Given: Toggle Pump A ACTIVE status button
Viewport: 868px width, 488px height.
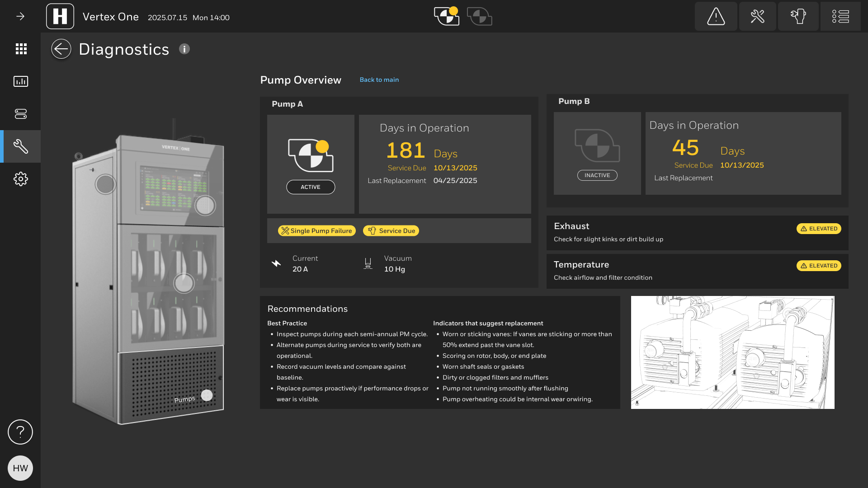Looking at the screenshot, I should 311,187.
